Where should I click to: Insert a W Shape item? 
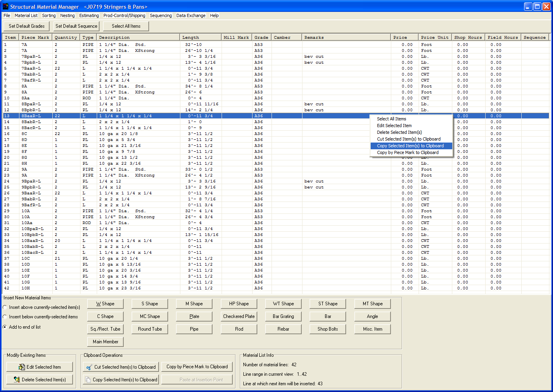tap(105, 304)
